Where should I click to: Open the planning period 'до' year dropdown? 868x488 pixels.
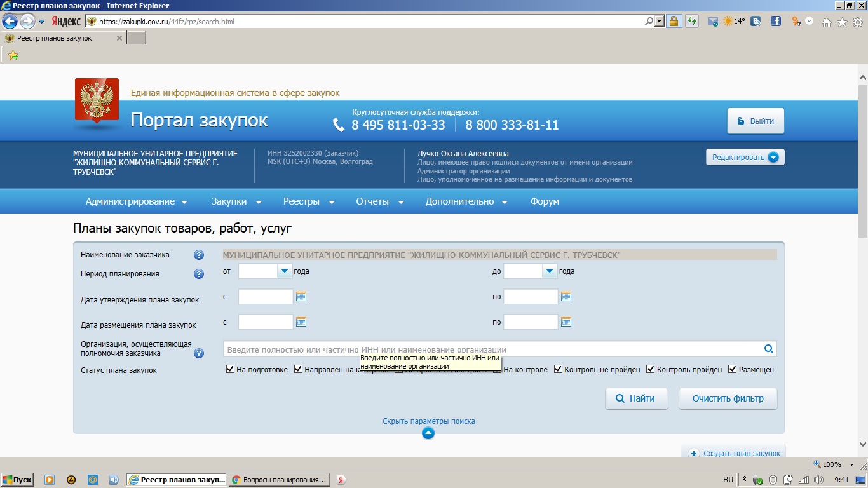(549, 271)
